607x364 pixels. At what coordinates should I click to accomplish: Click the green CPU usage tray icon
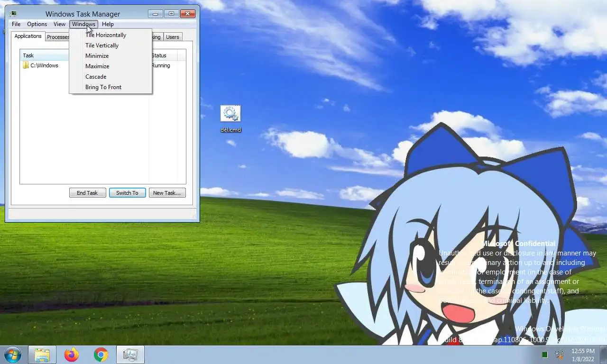pyautogui.click(x=545, y=355)
